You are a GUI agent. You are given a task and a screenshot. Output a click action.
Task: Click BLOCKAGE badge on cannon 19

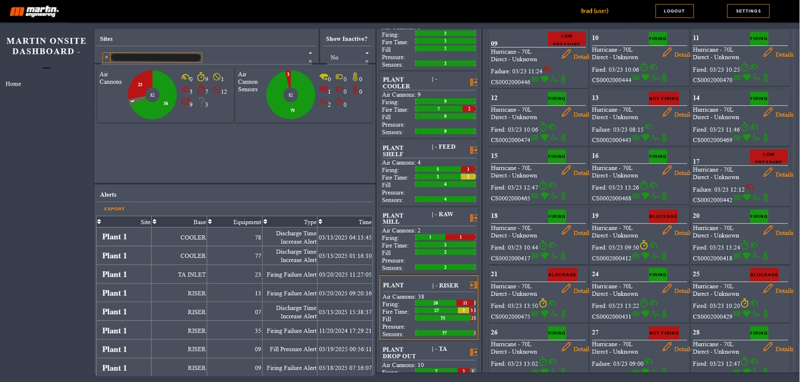click(x=663, y=217)
